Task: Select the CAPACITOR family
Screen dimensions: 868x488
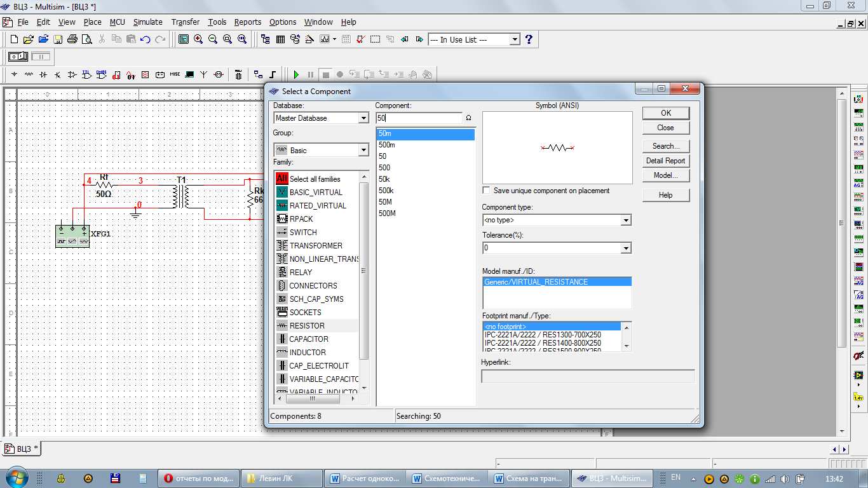Action: pyautogui.click(x=309, y=339)
